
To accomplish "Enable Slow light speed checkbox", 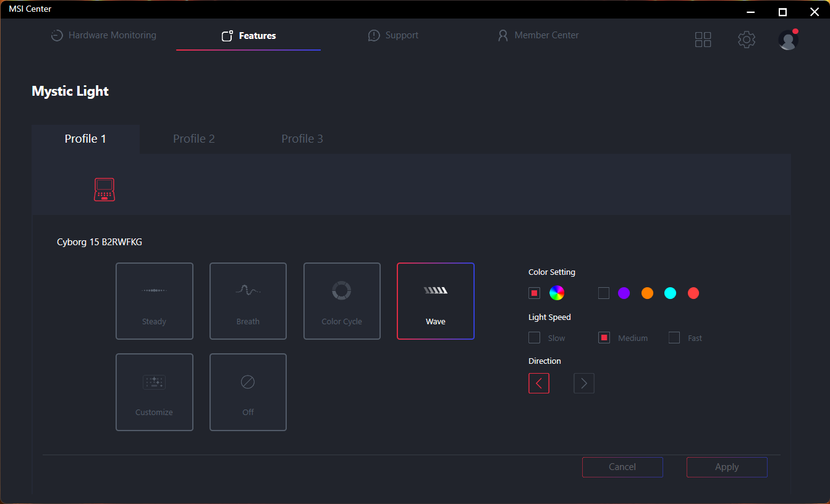I will [x=535, y=338].
